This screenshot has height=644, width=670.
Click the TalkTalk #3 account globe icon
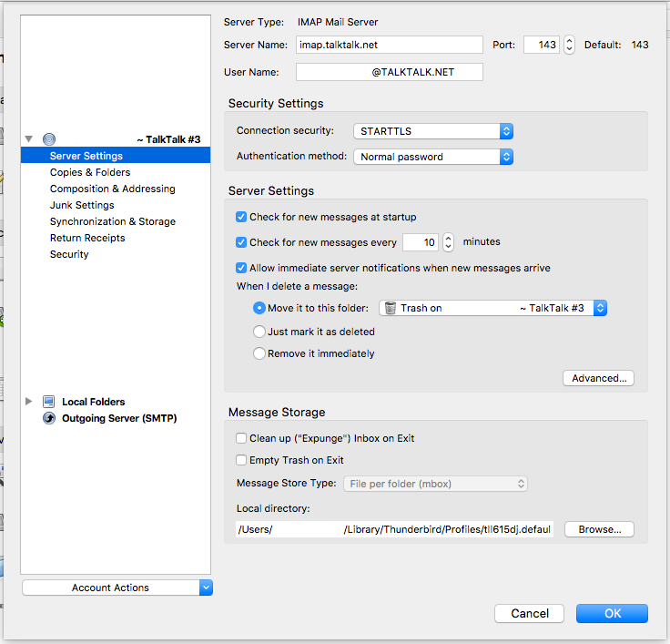49,139
